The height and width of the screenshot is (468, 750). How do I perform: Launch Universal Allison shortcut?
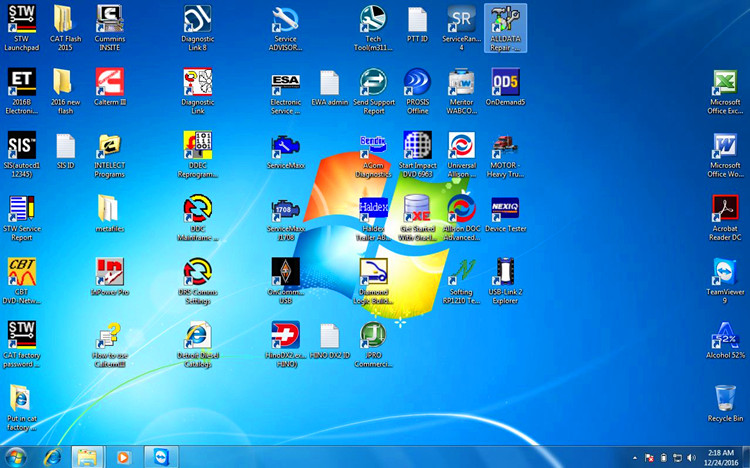(x=462, y=155)
